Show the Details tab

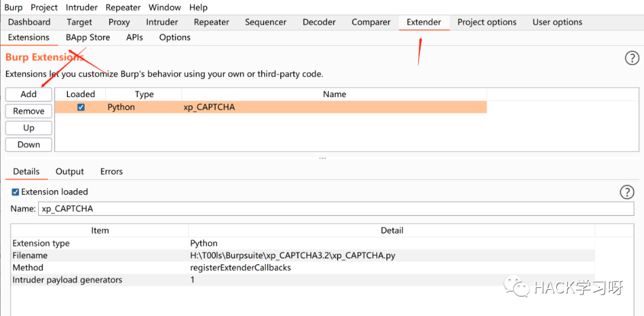(x=26, y=171)
